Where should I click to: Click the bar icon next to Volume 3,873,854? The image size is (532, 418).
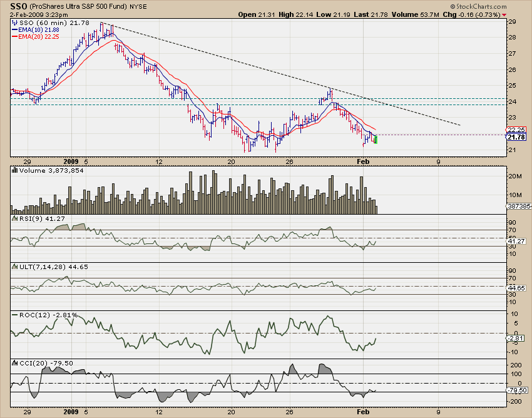[14, 170]
